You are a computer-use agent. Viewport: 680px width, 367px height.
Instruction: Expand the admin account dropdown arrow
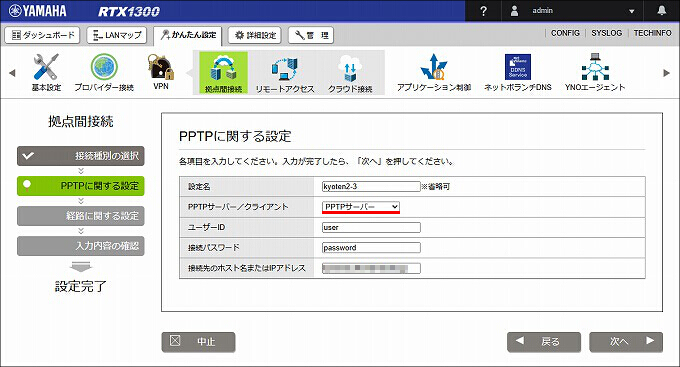click(x=631, y=11)
